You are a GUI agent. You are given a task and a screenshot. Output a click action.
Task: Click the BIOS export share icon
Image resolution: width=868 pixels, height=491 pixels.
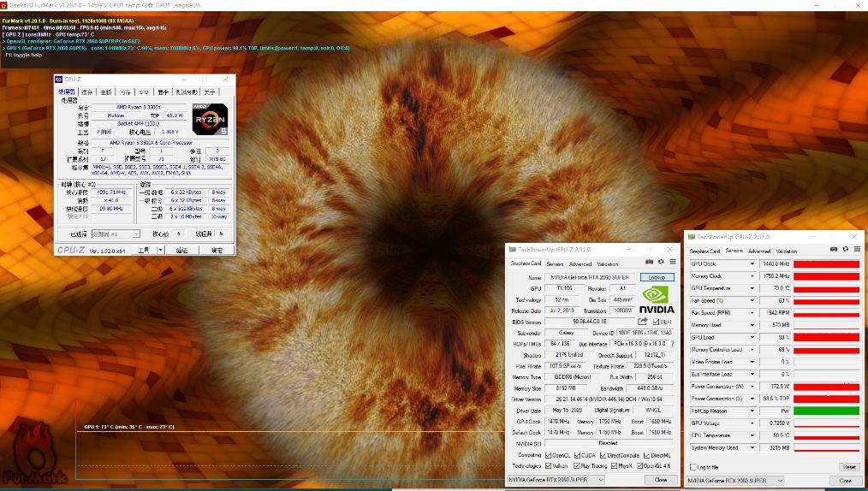click(642, 322)
